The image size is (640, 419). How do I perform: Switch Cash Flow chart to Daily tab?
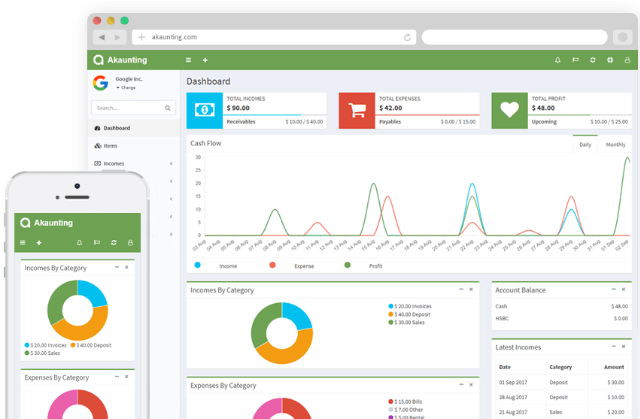click(585, 144)
